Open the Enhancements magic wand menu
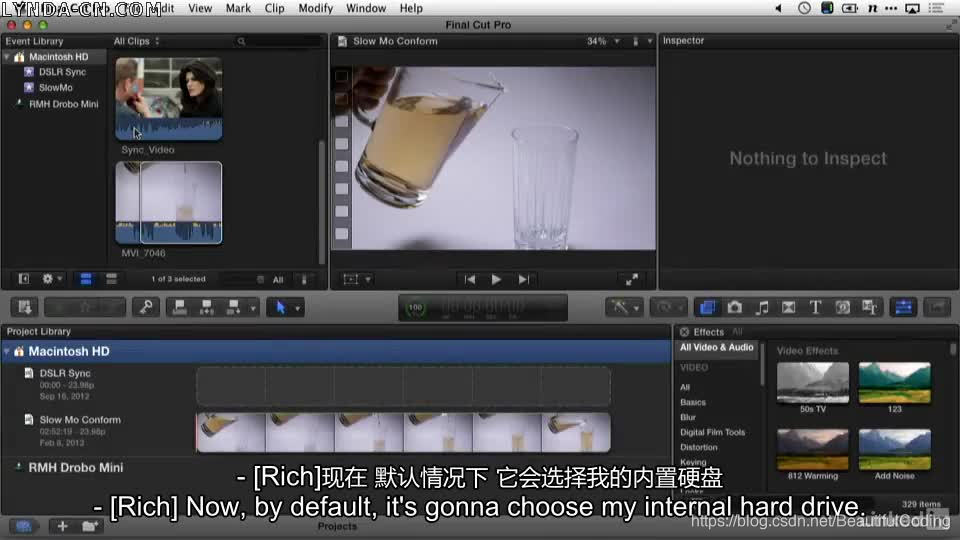This screenshot has width=960, height=540. pyautogui.click(x=624, y=307)
